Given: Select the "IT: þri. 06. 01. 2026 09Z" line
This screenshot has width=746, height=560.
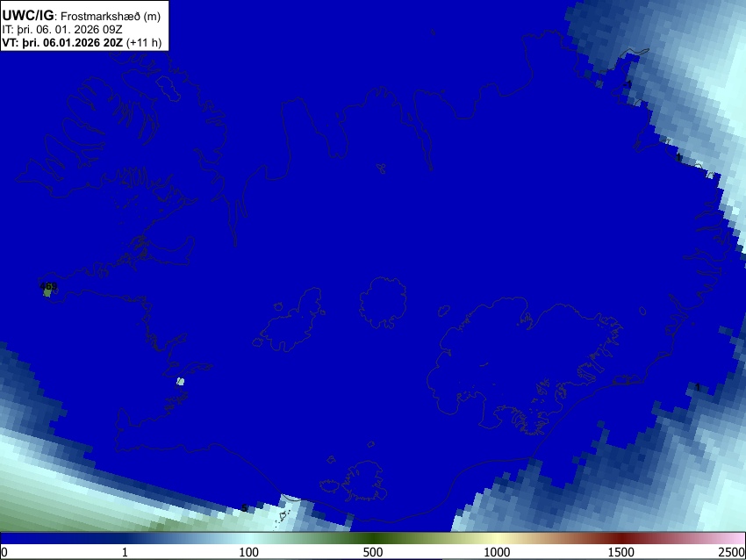Looking at the screenshot, I should tap(61, 30).
